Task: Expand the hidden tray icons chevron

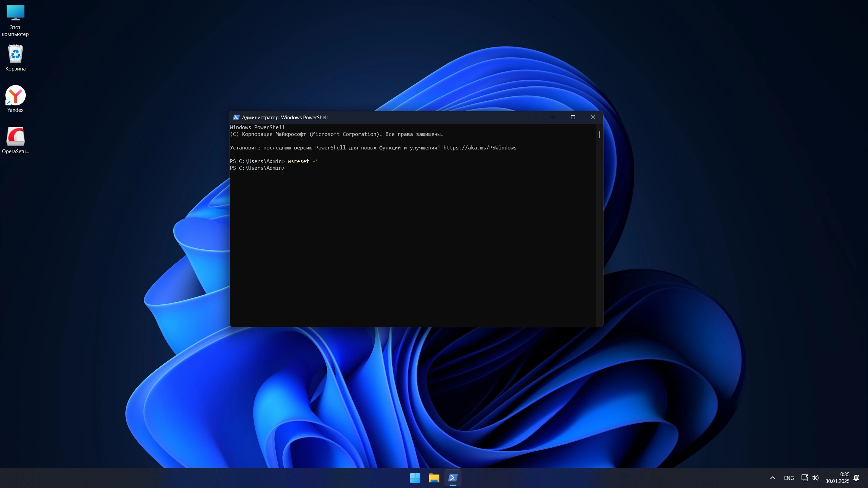Action: pyautogui.click(x=773, y=478)
